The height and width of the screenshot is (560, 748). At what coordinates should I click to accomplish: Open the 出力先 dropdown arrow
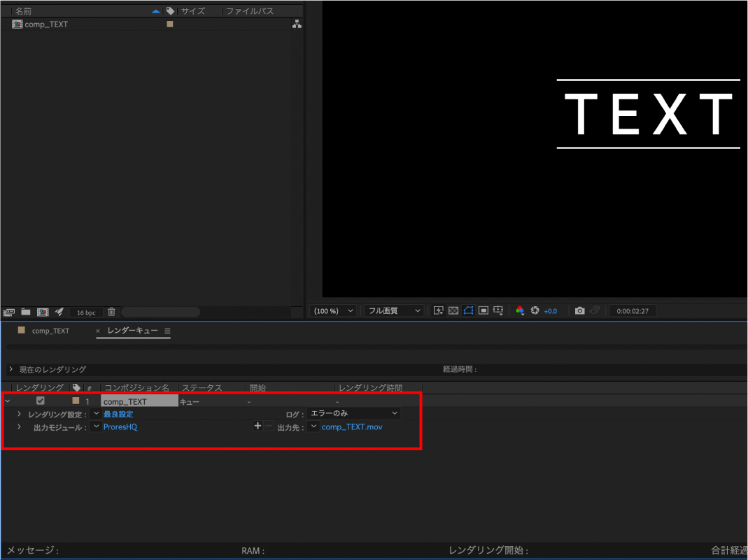click(313, 426)
